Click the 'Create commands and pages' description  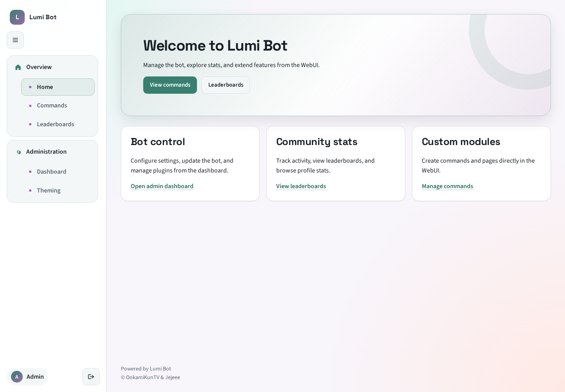pos(478,165)
